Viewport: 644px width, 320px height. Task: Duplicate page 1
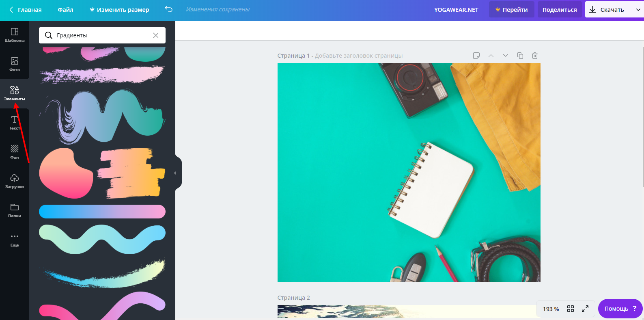pos(520,56)
